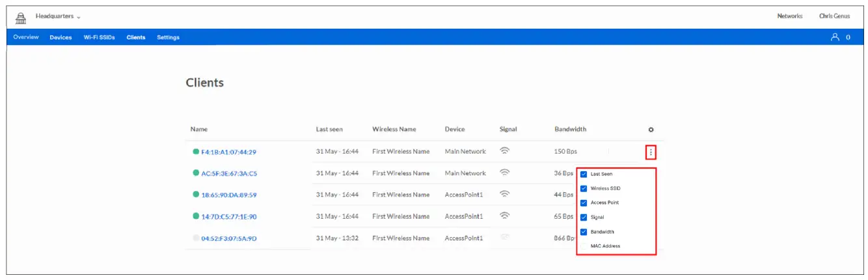Uncheck the Wireless SSID column checkbox
Viewport: 868px width, 280px height.
(x=584, y=188)
